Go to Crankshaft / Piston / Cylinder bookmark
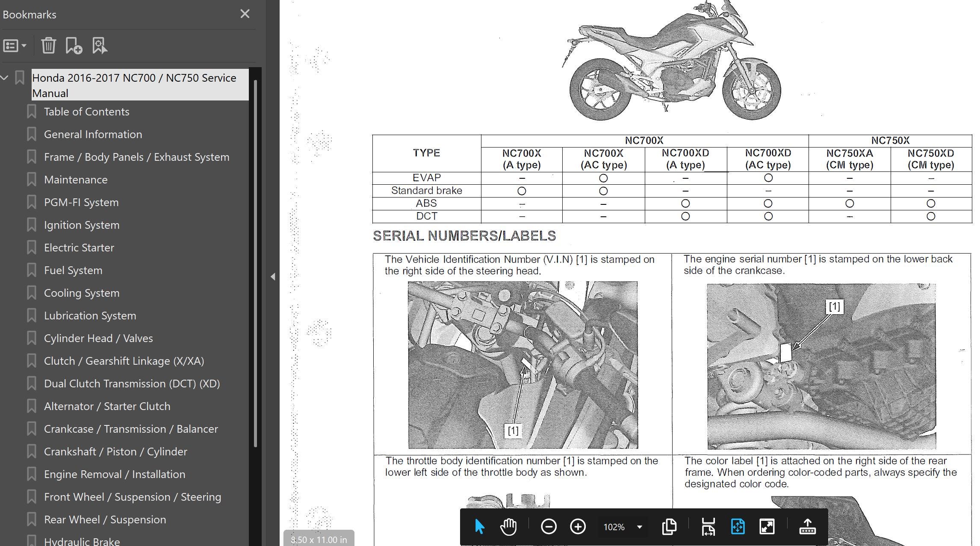This screenshot has width=980, height=546. point(115,452)
